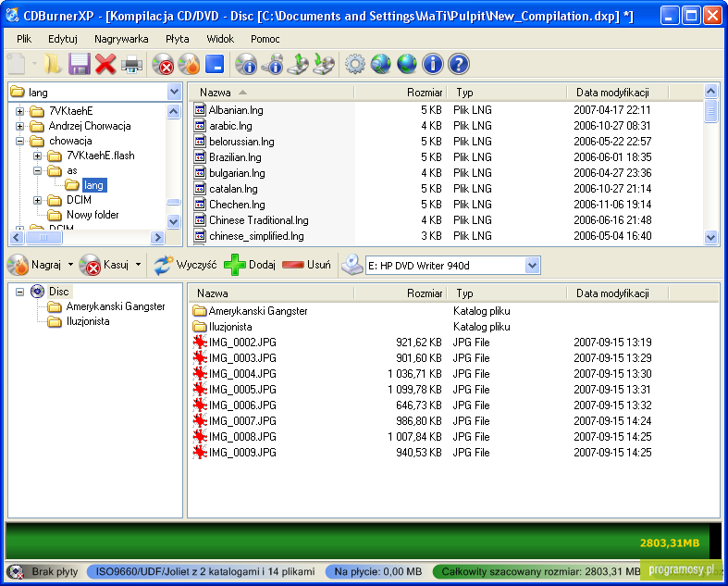Click the folder tree horizontal scrollbar thumb
This screenshot has height=586, width=728.
point(43,238)
